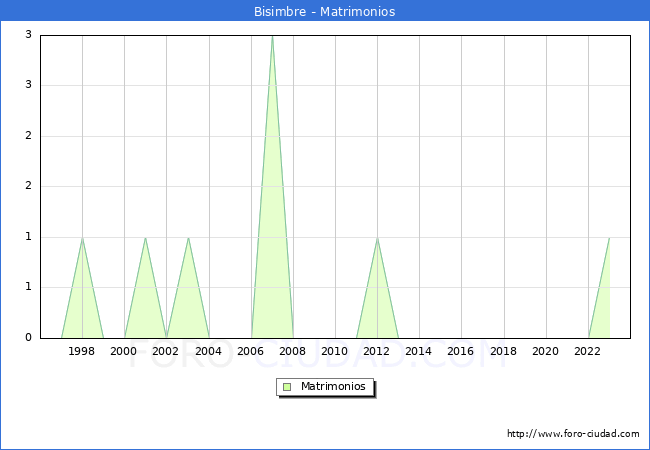Select the 2001 peak in the chart
Screen dimensions: 650x450
point(146,238)
